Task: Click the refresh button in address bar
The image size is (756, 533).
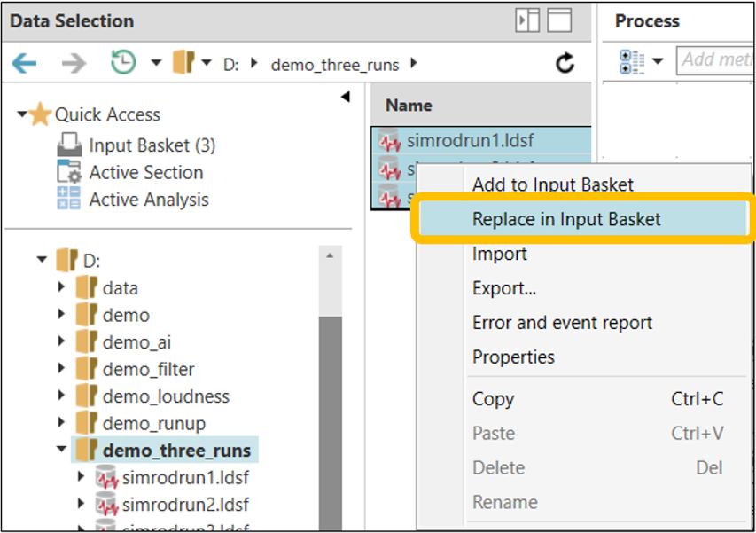Action: coord(565,63)
